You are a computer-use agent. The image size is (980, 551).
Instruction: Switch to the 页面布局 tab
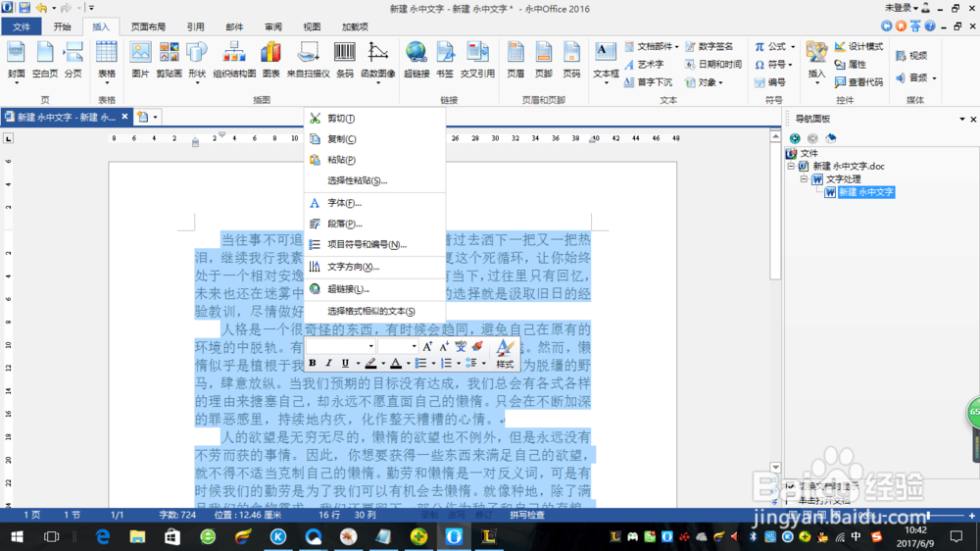[x=148, y=26]
